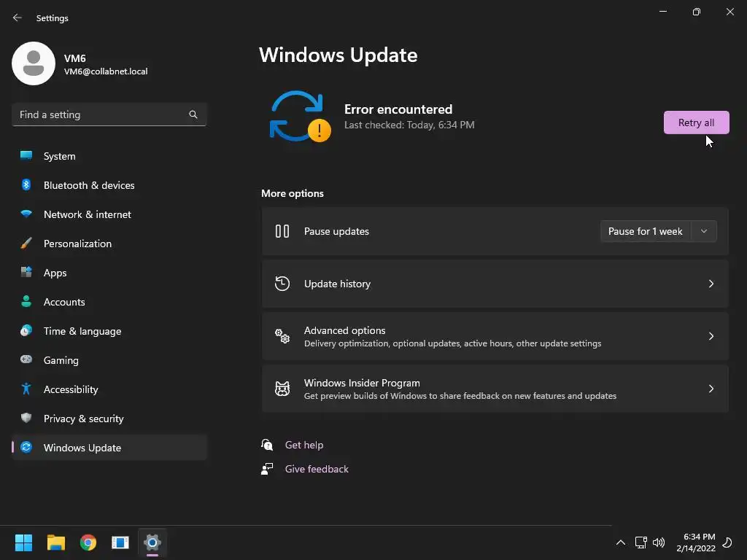Click the VM6@collabnet.local account text
747x560 pixels.
106,71
